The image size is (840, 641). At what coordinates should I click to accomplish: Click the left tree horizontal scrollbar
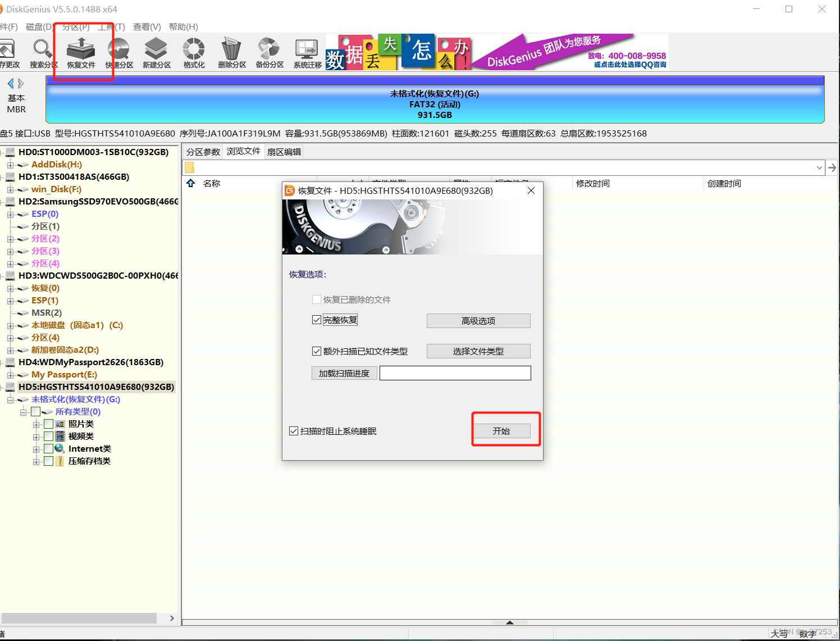(x=79, y=618)
